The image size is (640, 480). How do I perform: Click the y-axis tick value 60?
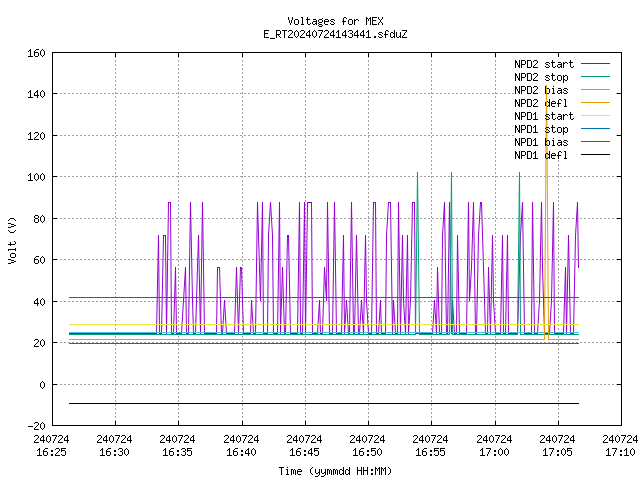(x=39, y=260)
